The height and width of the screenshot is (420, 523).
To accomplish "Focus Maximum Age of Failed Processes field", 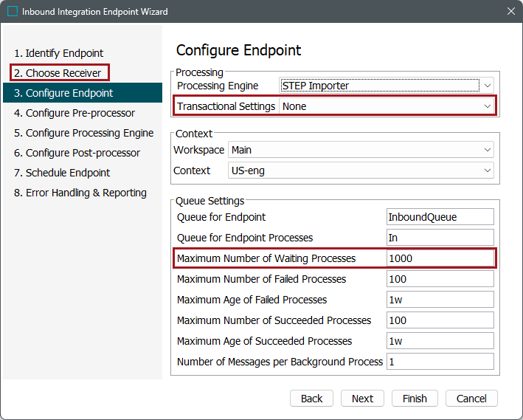I will tap(440, 300).
